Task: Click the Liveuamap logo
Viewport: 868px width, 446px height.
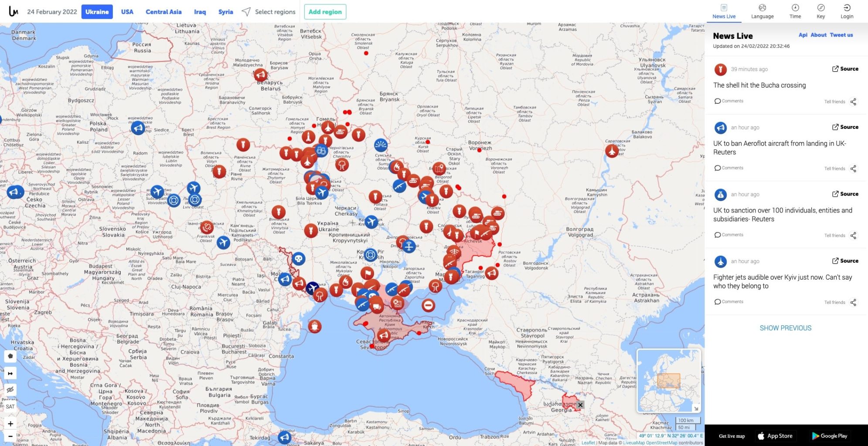Action: click(14, 12)
